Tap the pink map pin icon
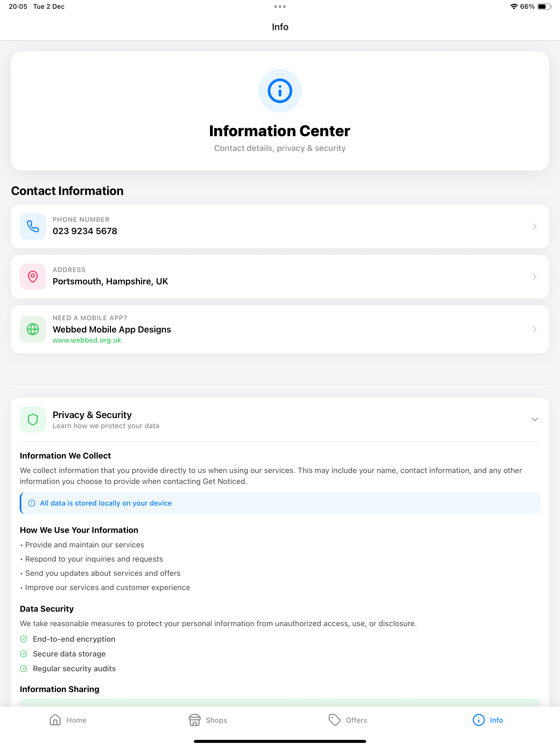Image resolution: width=560 pixels, height=747 pixels. click(x=33, y=277)
